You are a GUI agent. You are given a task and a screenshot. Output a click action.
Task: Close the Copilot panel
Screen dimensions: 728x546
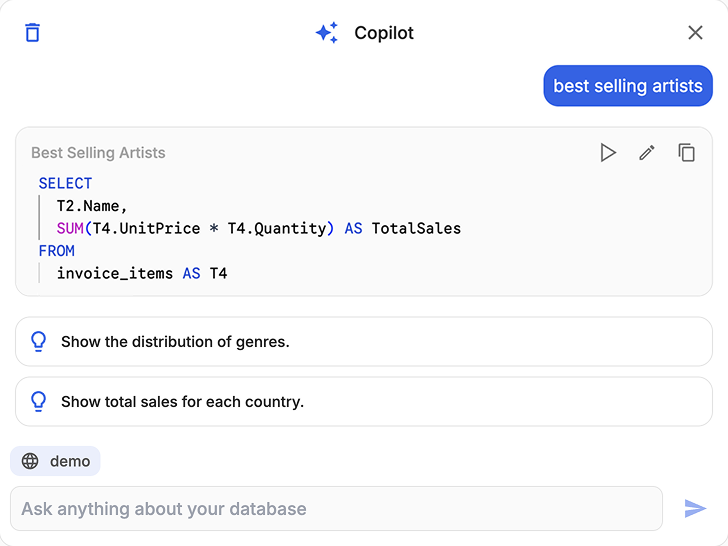(695, 33)
